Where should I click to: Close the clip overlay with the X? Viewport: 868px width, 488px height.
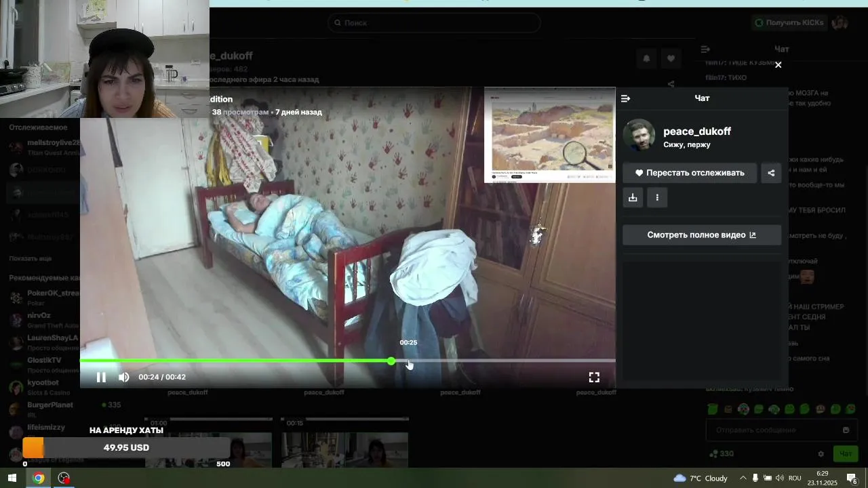pos(778,65)
